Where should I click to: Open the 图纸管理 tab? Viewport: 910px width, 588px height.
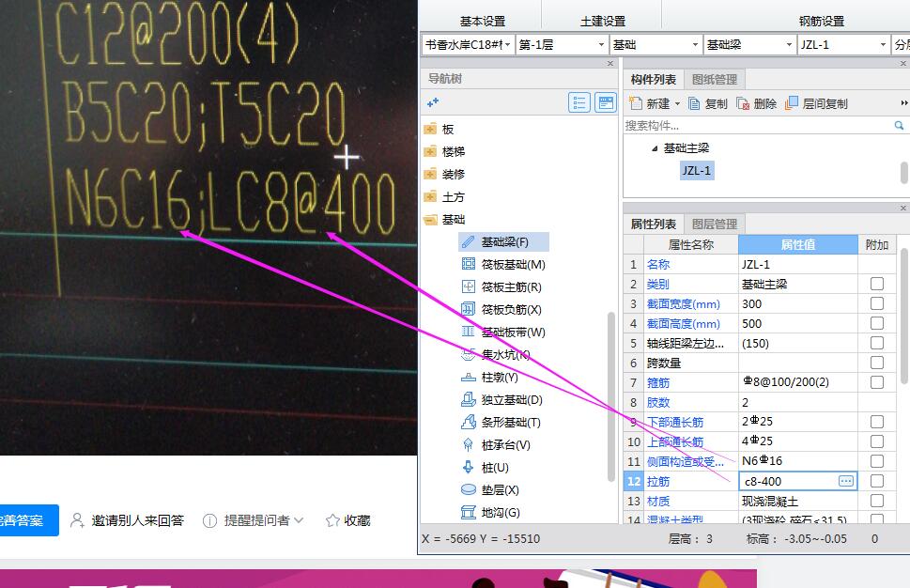point(715,80)
